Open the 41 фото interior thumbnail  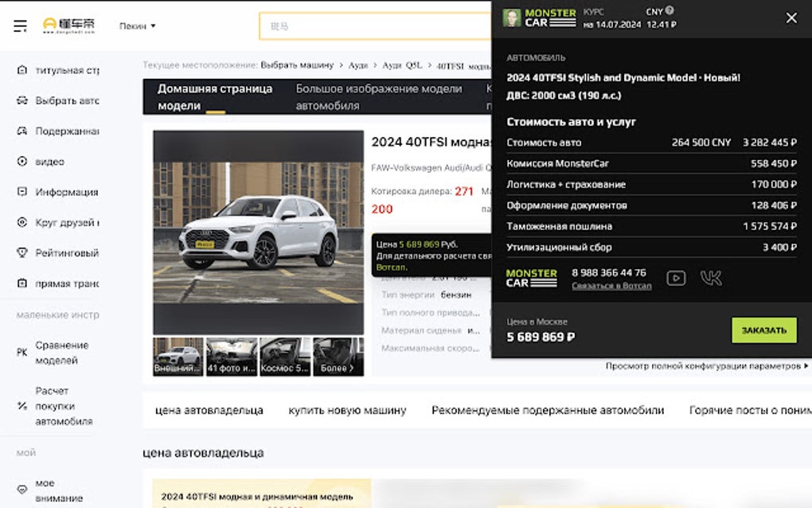pyautogui.click(x=232, y=357)
